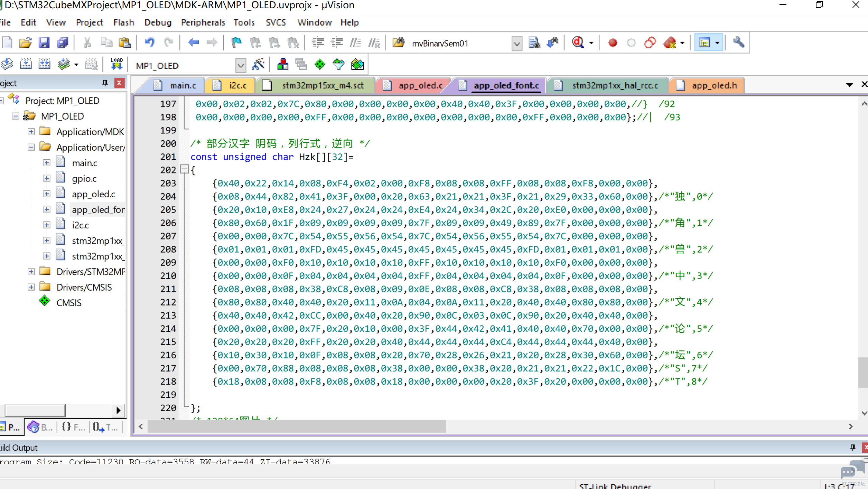This screenshot has height=489, width=868.
Task: Close the Project panel
Action: point(119,83)
